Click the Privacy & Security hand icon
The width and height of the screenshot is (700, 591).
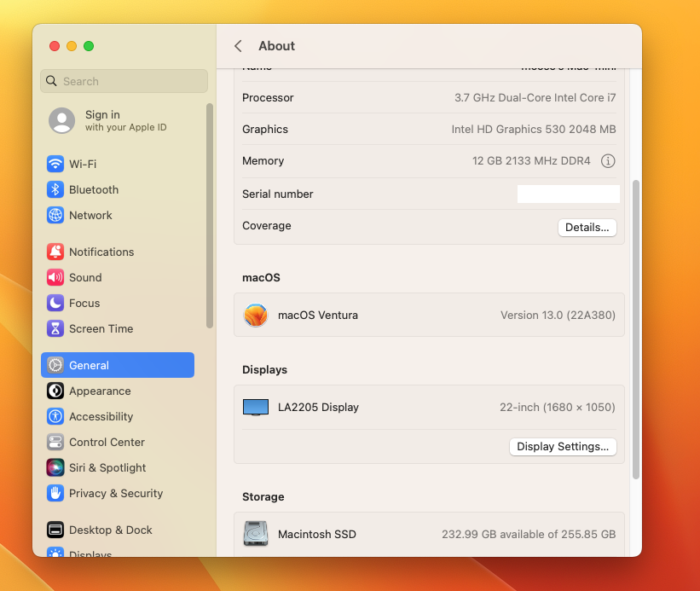coord(55,493)
